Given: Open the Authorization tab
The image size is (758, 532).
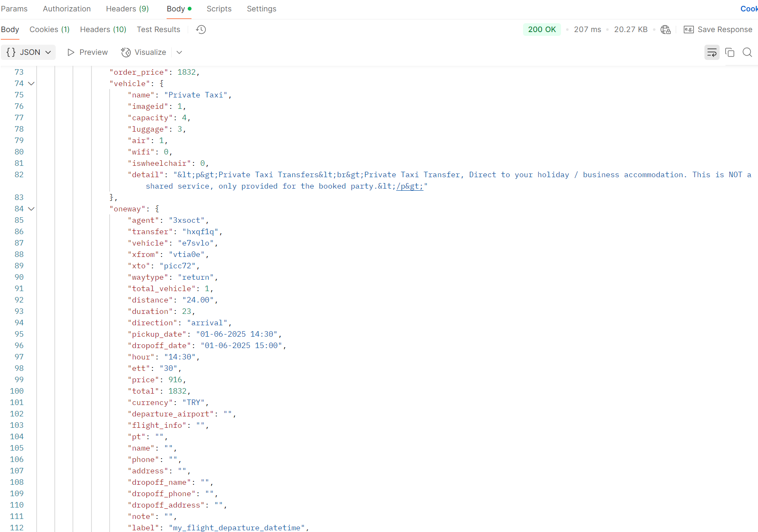Looking at the screenshot, I should tap(67, 9).
